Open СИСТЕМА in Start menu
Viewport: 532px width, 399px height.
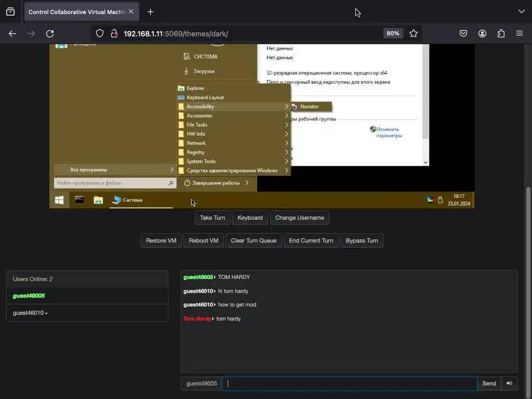[201, 57]
